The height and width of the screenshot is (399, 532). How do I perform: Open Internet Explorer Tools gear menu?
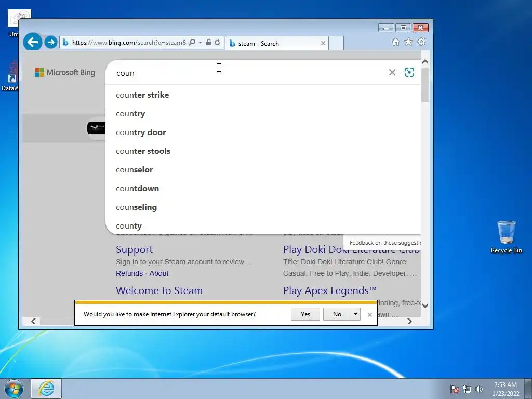(x=421, y=42)
